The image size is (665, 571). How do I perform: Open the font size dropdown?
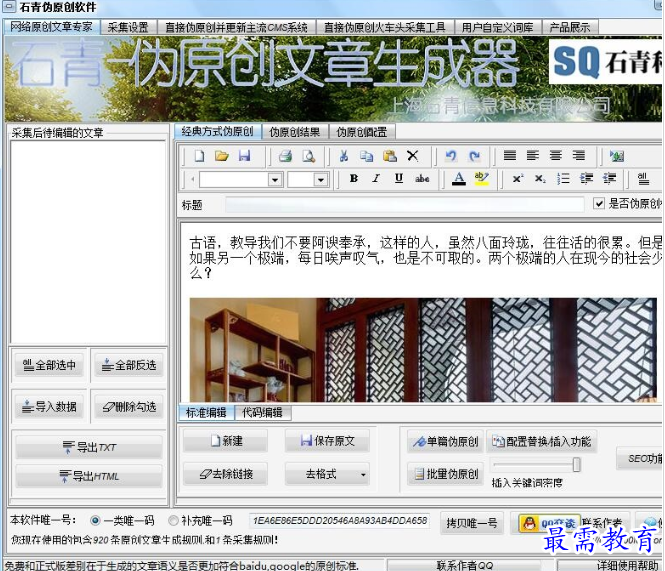pos(321,180)
